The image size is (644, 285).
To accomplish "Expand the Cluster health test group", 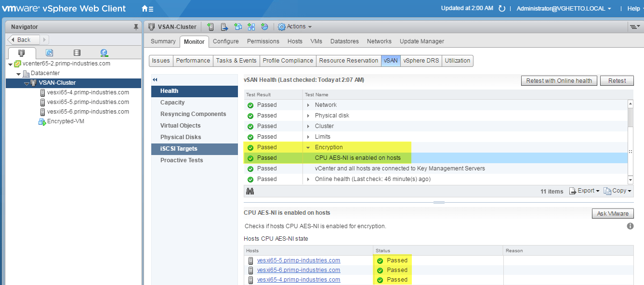I will pos(308,126).
